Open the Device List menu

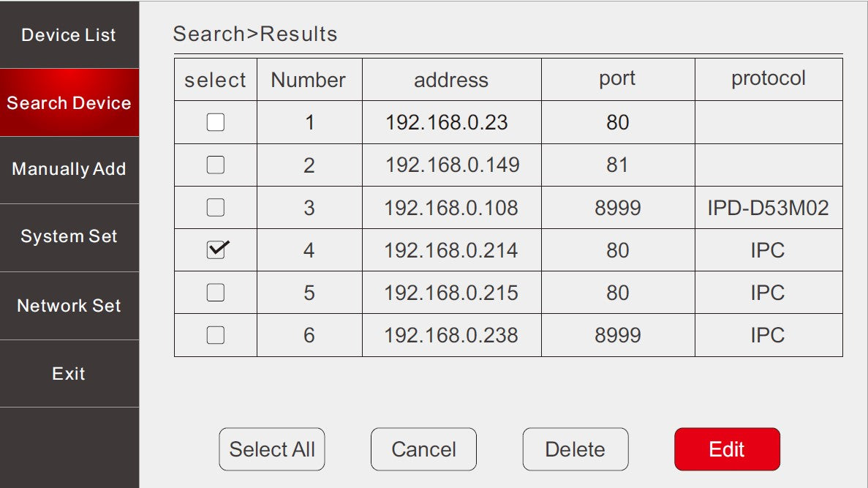pos(69,35)
